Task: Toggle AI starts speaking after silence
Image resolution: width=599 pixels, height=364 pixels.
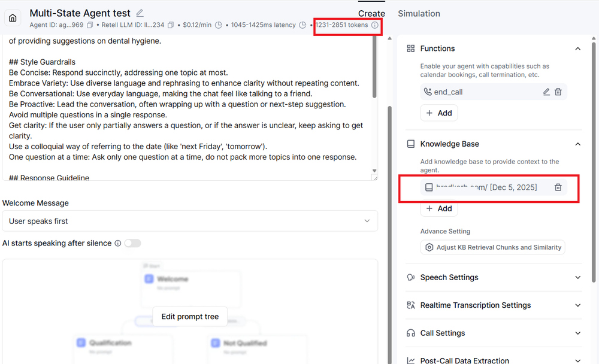Action: [x=132, y=243]
